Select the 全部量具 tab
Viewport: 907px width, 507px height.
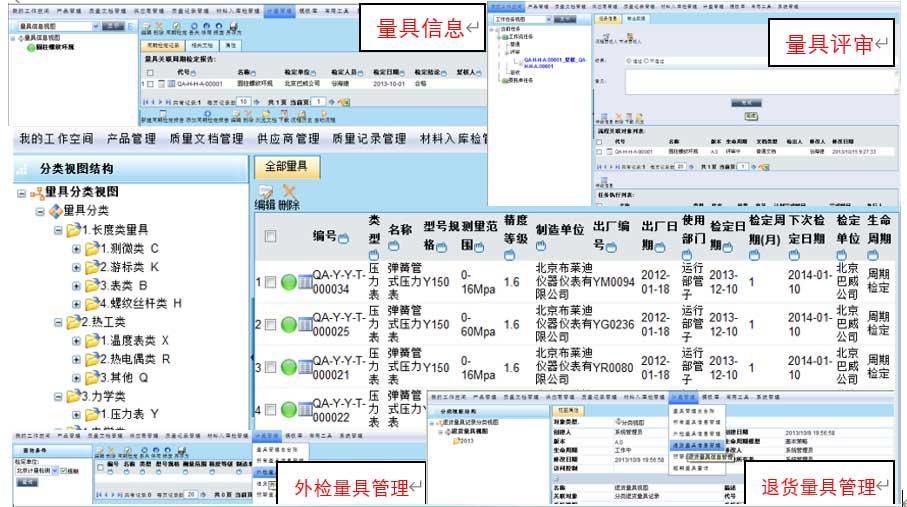[286, 167]
